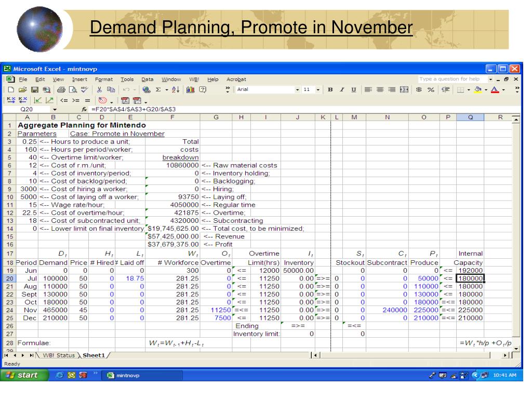This screenshot has width=532, height=399.
Task: Open the Insert menu
Action: 79,79
